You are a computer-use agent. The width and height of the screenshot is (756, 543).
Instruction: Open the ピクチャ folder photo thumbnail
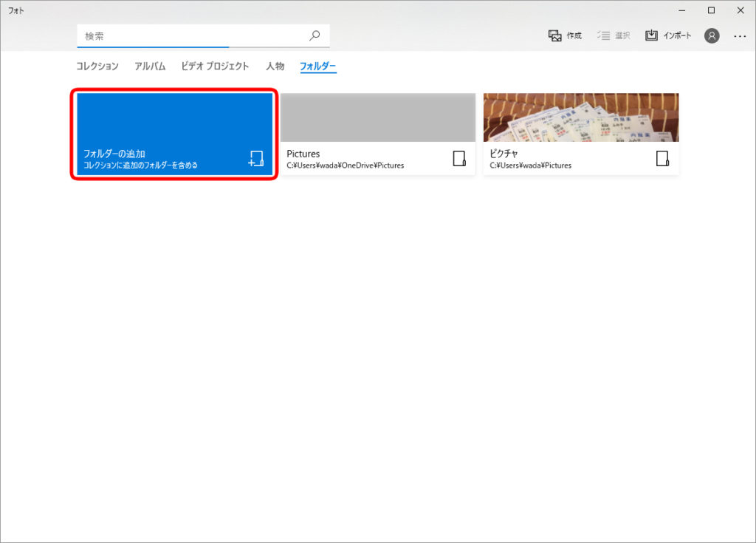pyautogui.click(x=581, y=117)
